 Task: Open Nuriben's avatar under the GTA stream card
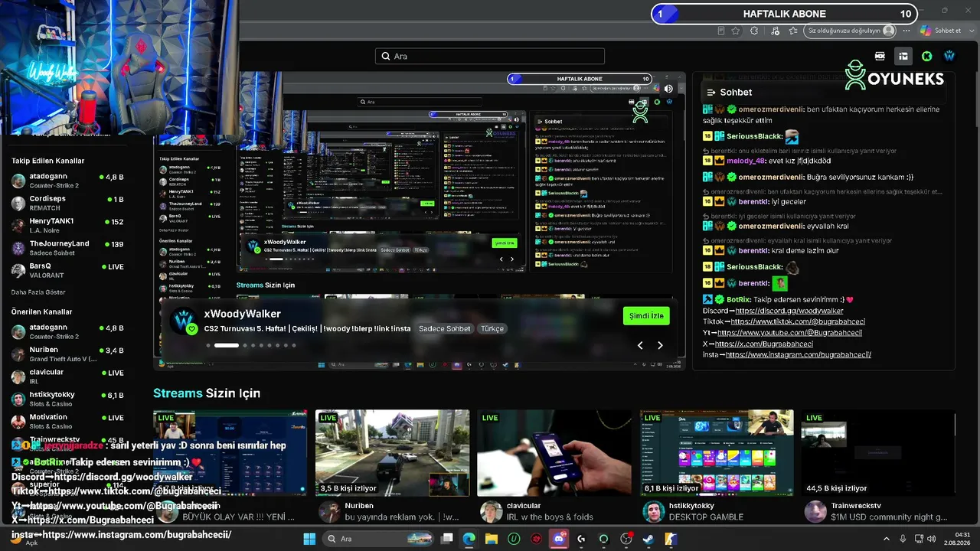tap(329, 511)
